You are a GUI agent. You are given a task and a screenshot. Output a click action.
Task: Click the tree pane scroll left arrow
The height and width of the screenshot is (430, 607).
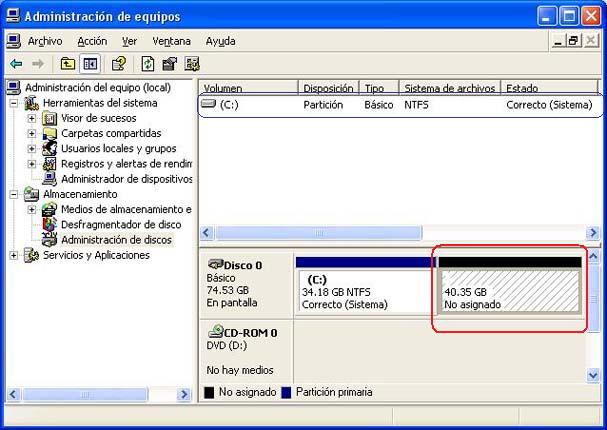pyautogui.click(x=13, y=395)
